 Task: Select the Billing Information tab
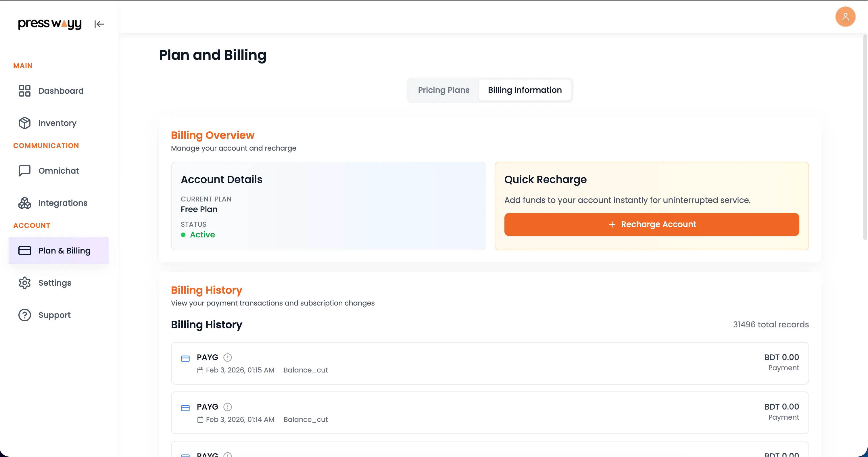click(525, 90)
